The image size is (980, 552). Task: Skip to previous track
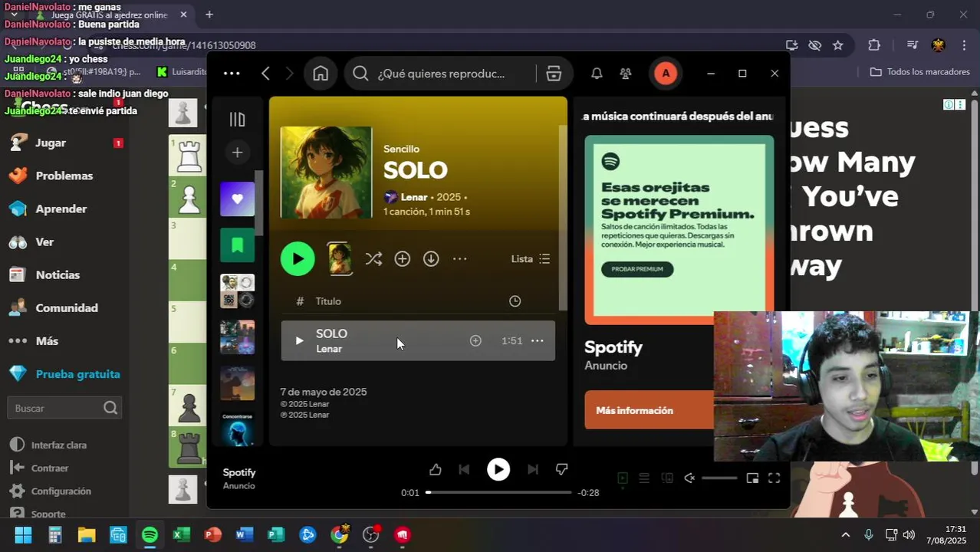464,469
